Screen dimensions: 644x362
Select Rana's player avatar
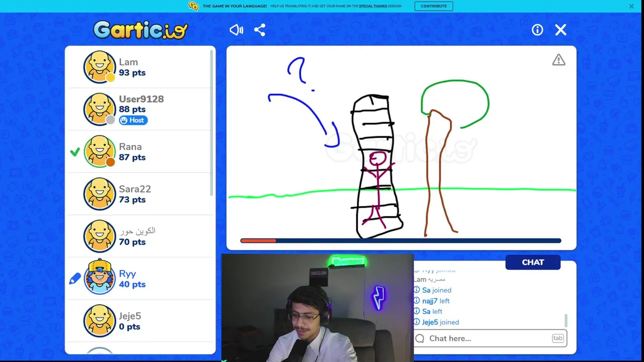(100, 151)
